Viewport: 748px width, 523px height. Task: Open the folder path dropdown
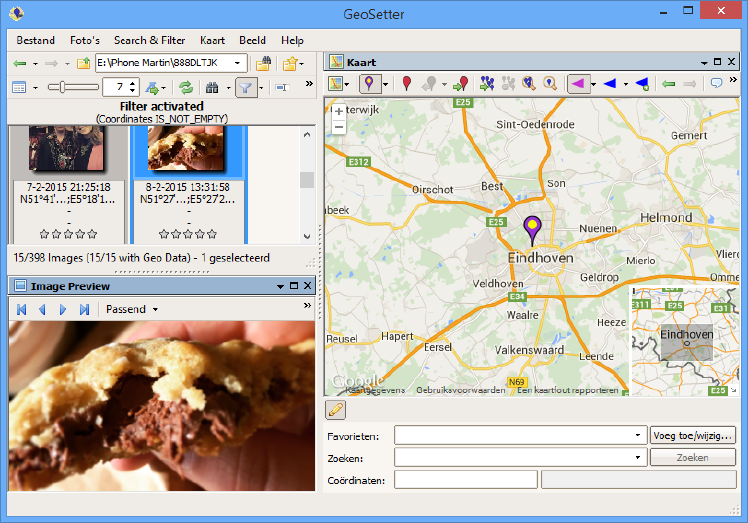pos(237,63)
